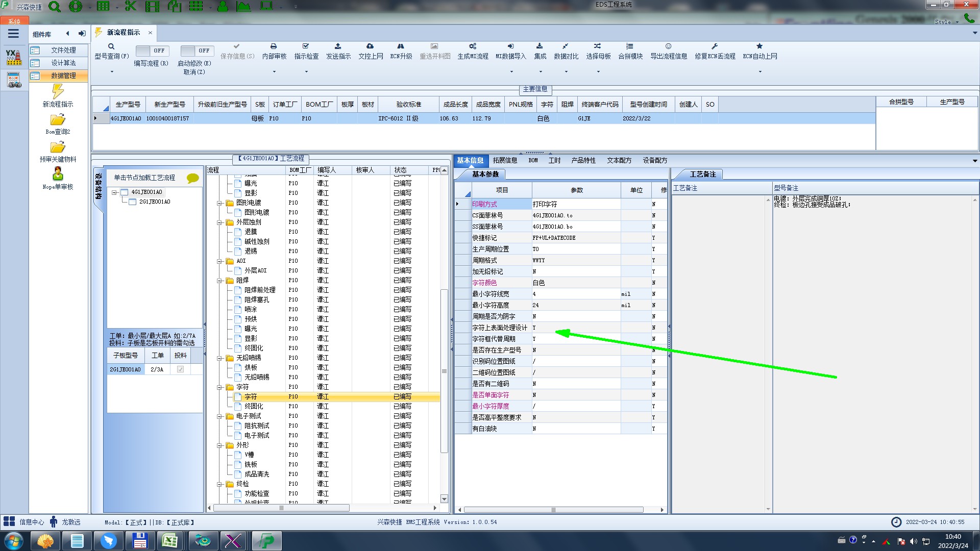The width and height of the screenshot is (980, 551).
Task: Collapse the 4G1JE001A0 tree node
Action: (x=115, y=192)
